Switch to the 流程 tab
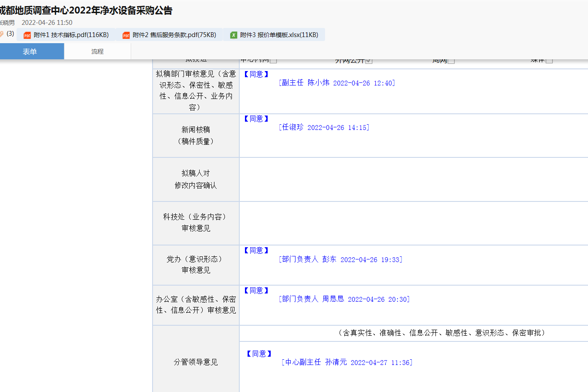 pos(97,51)
